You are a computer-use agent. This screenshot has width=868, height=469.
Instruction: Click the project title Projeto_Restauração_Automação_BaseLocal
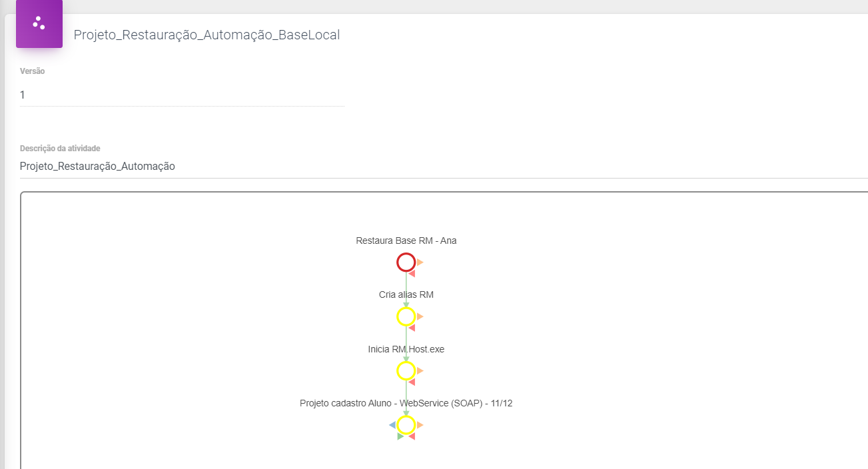click(207, 35)
